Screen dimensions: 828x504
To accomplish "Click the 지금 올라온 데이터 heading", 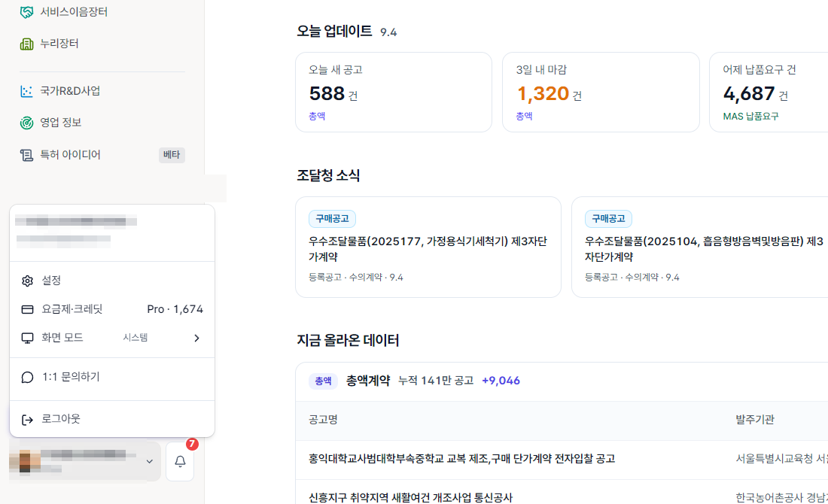I will pyautogui.click(x=348, y=341).
